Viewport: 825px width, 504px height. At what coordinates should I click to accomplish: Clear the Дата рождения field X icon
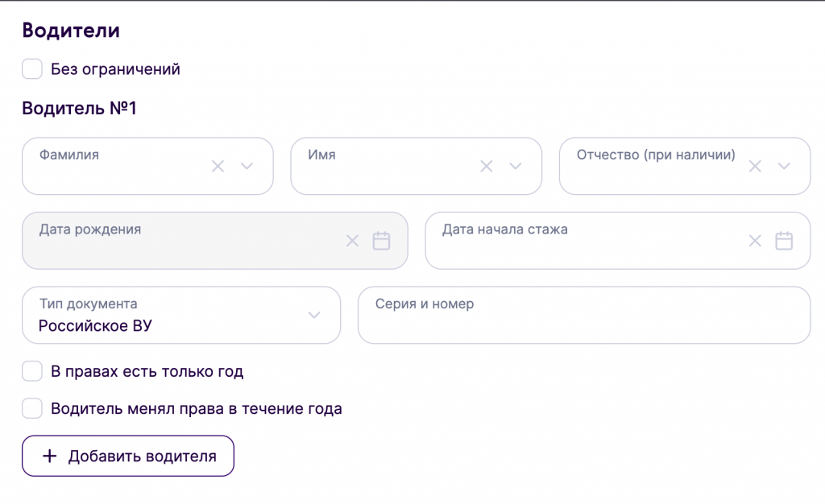(352, 241)
